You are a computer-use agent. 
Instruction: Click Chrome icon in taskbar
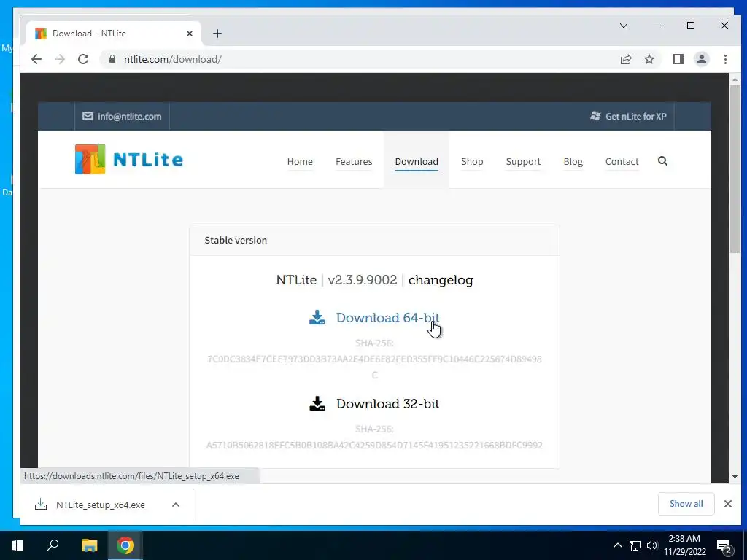[x=125, y=545]
